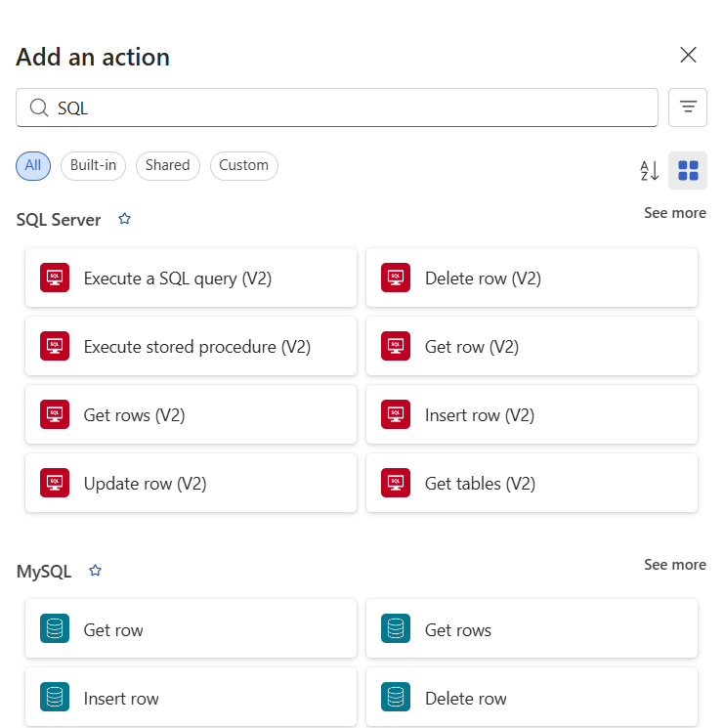The image size is (724, 728).
Task: Select Execute a SQL query (V2) action
Action: [191, 278]
